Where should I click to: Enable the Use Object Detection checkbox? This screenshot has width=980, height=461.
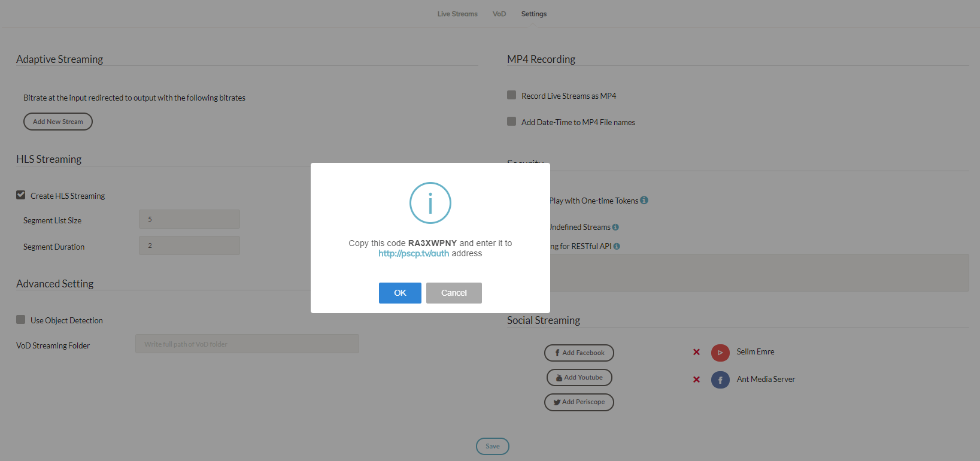[21, 320]
